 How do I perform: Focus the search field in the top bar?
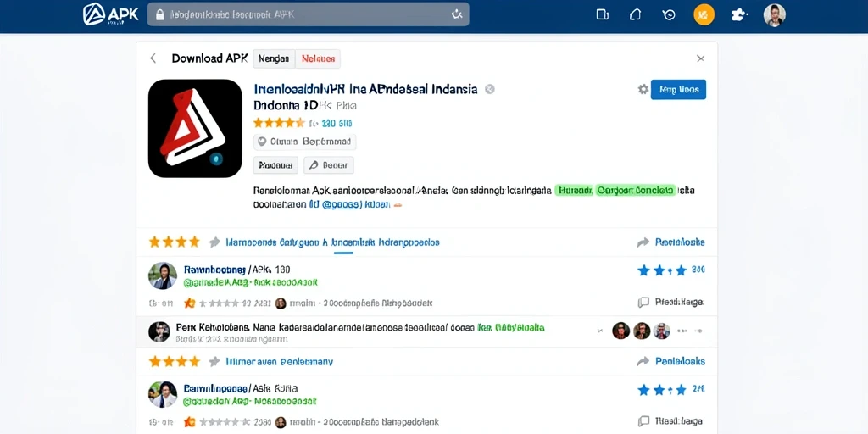(x=308, y=14)
